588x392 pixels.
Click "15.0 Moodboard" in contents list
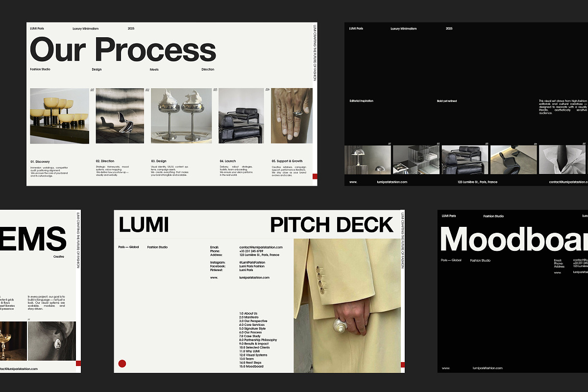[251, 367]
